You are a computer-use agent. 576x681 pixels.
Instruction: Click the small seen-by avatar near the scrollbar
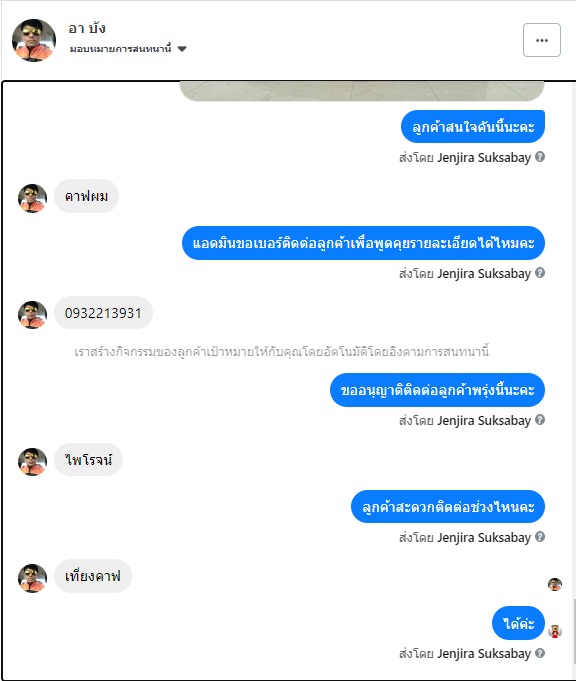(555, 585)
